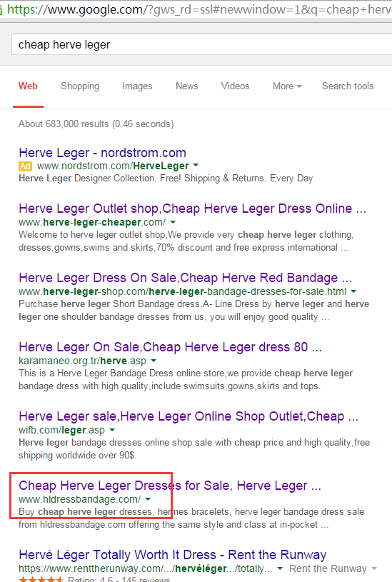Open Cheap Herve Leger Dresses for Sale result
The image size is (392, 582).
[x=170, y=486]
